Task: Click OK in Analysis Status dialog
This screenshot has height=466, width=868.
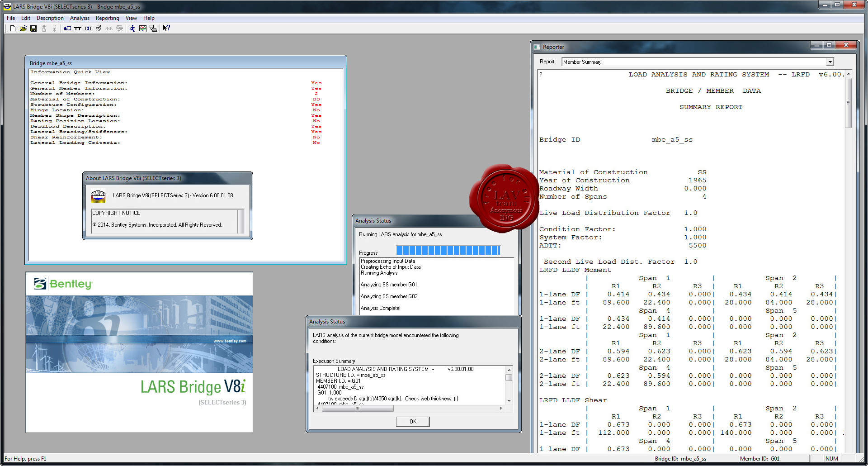Action: pos(413,422)
